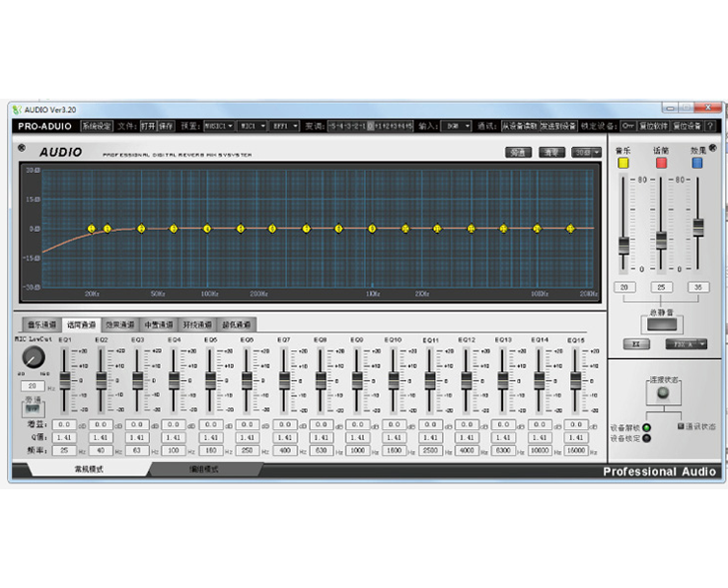Screen dimensions: 728x588
Task: Click the EQ1 频率 field showing 25
Action: pos(64,450)
